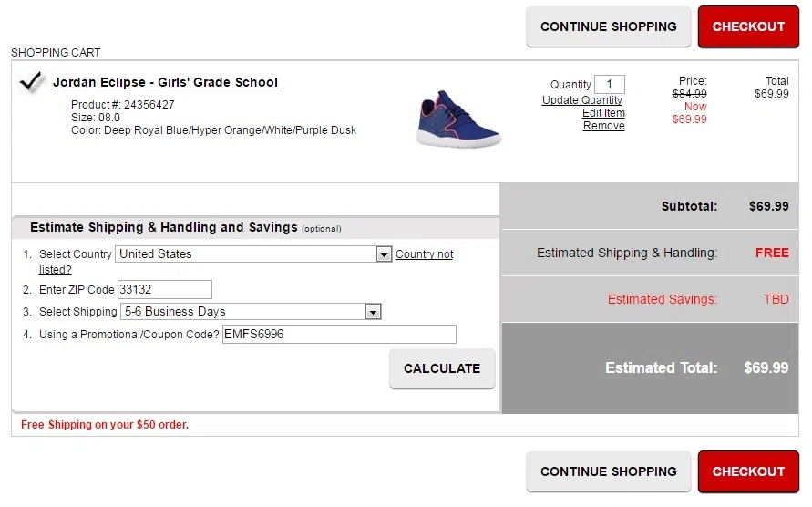Expand the Select Country dropdown arrow
The width and height of the screenshot is (812, 507).
pos(384,254)
